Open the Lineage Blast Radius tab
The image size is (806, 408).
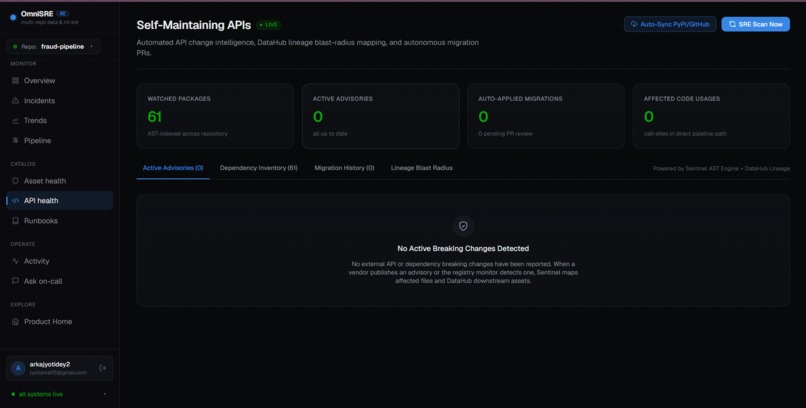point(422,168)
